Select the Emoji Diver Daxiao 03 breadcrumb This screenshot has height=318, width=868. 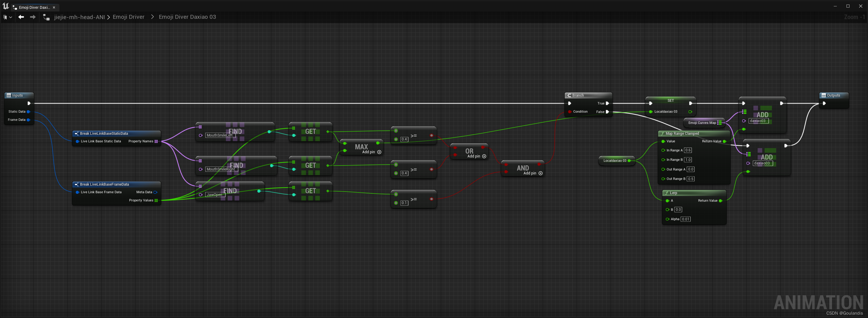click(187, 17)
